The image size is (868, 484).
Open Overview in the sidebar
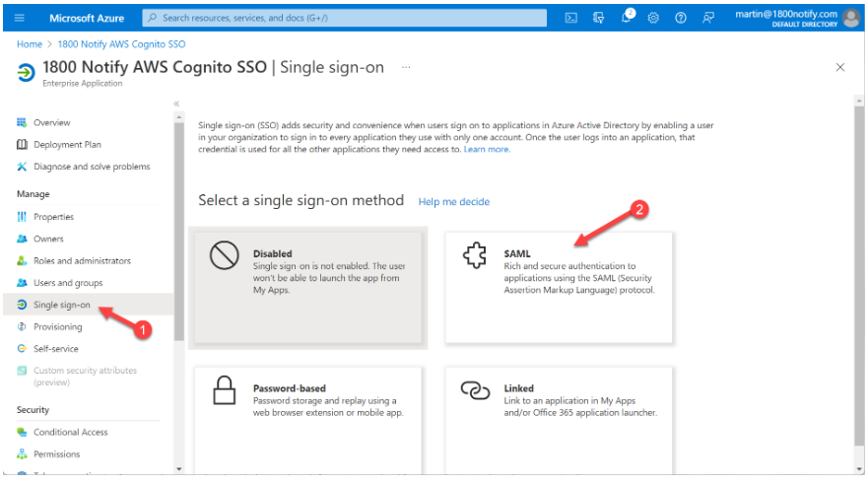click(x=51, y=122)
